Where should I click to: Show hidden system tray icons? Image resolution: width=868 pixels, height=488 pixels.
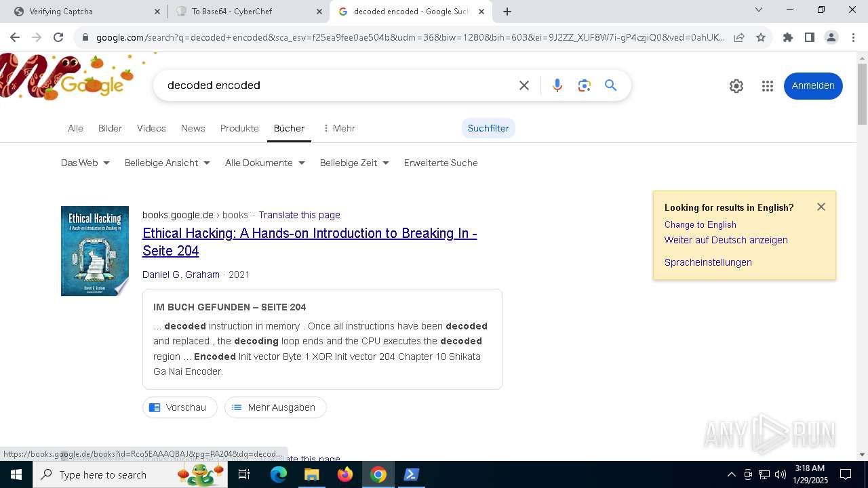(x=731, y=474)
